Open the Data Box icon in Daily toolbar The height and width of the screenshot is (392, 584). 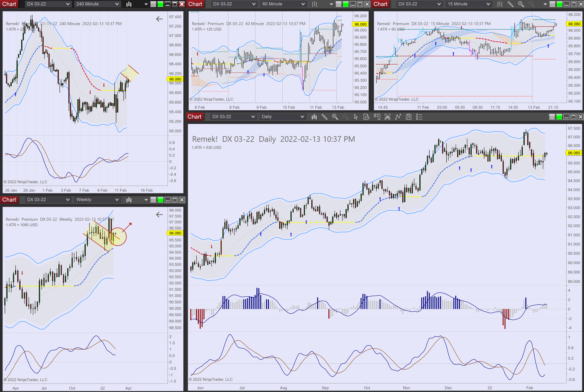coord(366,117)
